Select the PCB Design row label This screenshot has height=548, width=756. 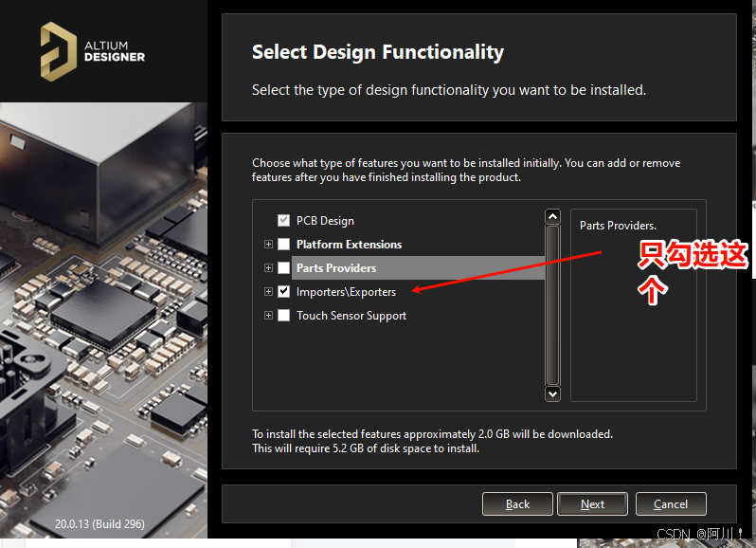point(325,221)
